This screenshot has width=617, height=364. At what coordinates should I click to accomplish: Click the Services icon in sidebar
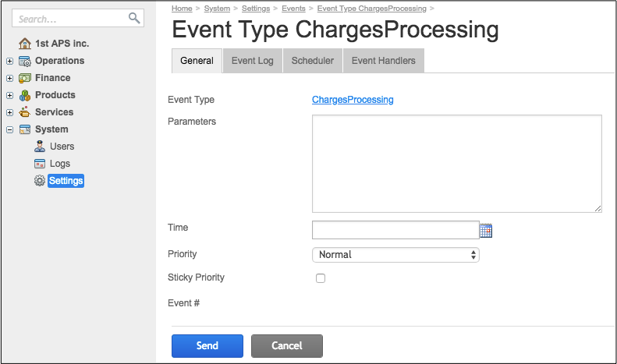click(x=25, y=112)
